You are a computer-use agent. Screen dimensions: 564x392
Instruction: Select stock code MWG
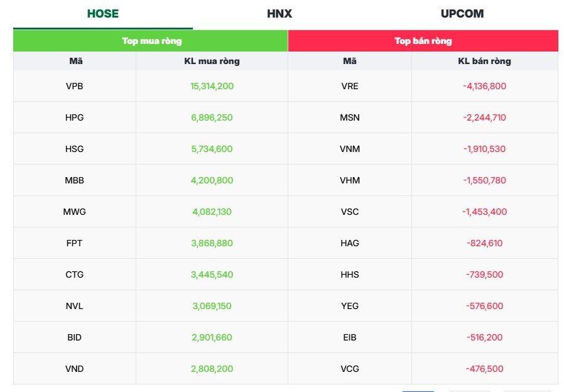75,212
